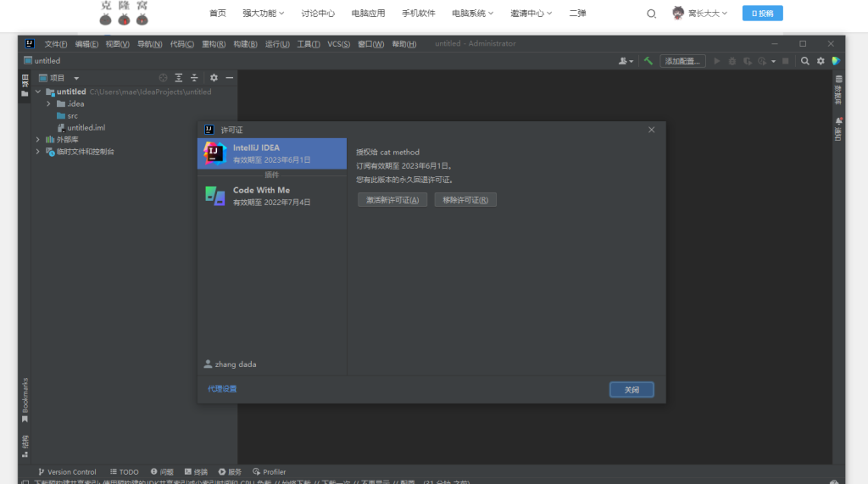Click the Debug bug icon
The height and width of the screenshot is (484, 868).
pyautogui.click(x=732, y=61)
